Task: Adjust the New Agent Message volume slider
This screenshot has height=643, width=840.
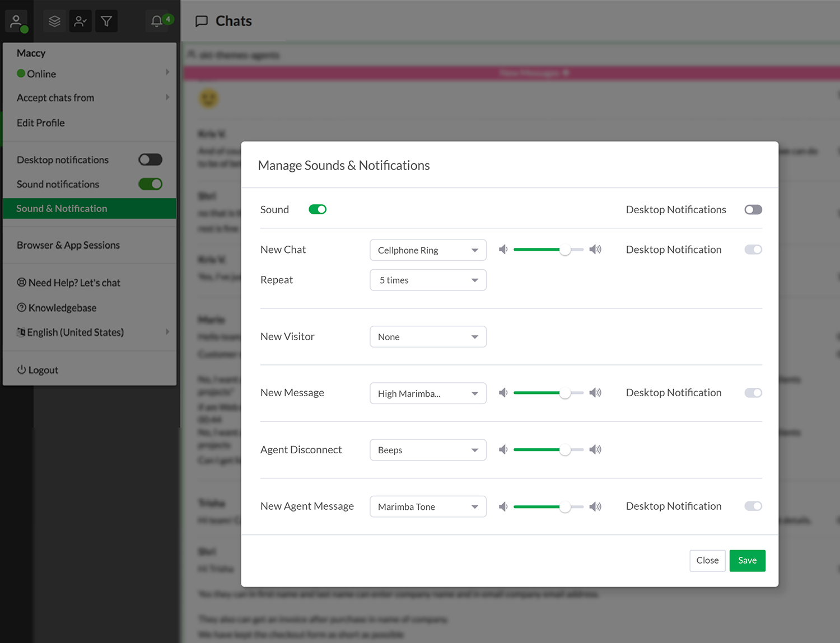Action: pyautogui.click(x=548, y=506)
